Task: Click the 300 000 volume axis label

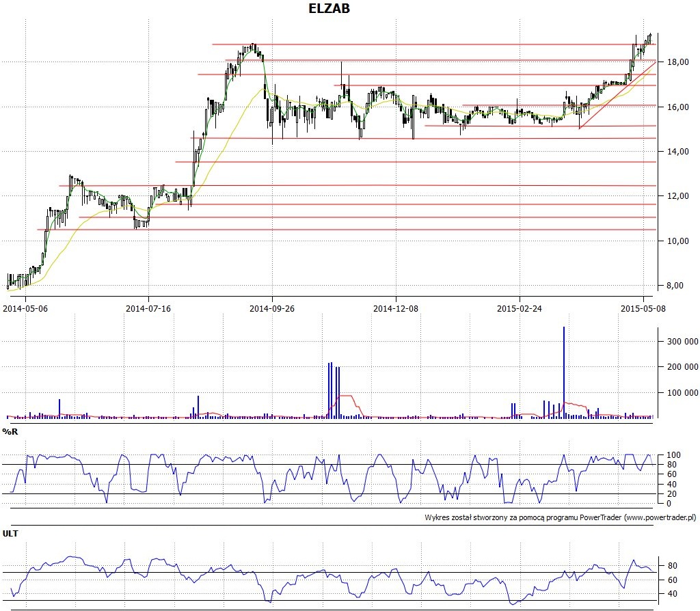Action: 683,342
